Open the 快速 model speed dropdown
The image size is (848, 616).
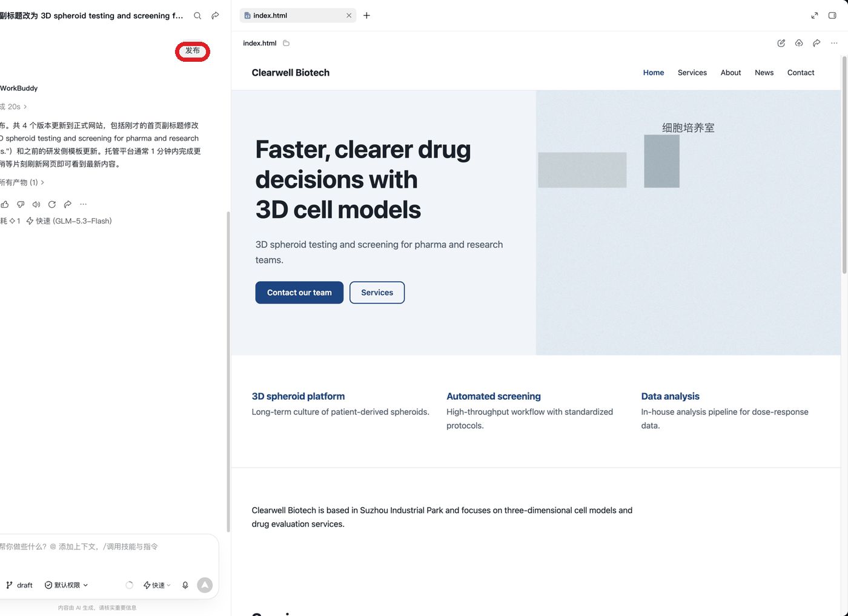pos(157,585)
